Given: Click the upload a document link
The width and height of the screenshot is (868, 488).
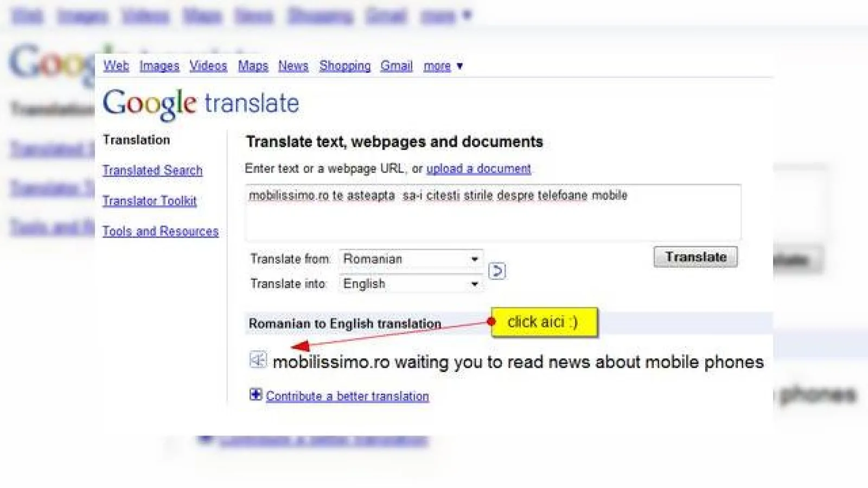Looking at the screenshot, I should (478, 169).
